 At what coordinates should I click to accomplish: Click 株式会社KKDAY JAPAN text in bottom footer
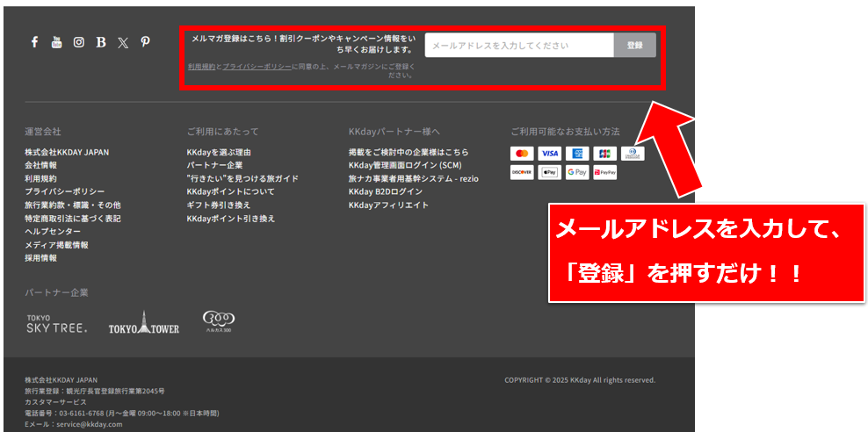click(x=61, y=380)
